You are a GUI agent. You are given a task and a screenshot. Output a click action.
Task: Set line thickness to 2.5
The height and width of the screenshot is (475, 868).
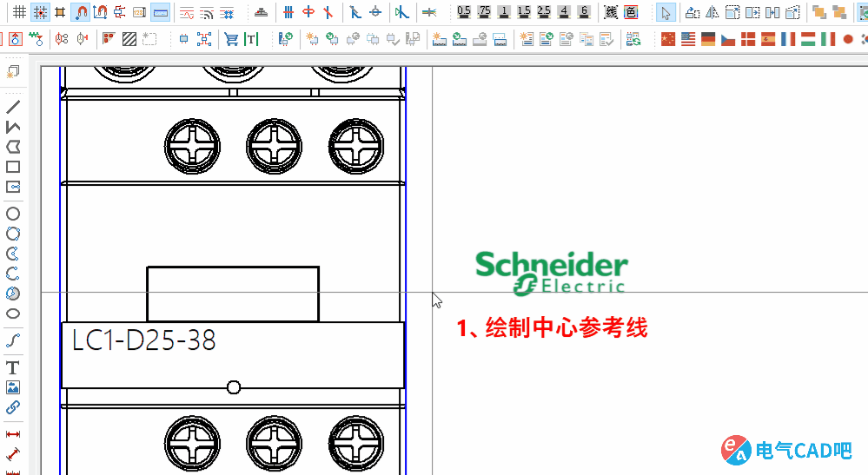[544, 12]
